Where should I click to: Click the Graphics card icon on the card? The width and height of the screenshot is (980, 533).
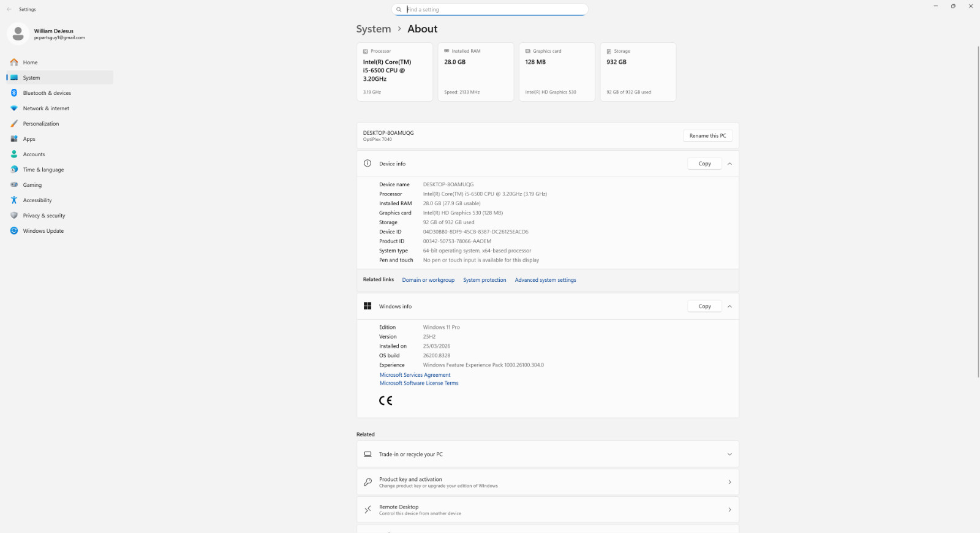point(528,51)
